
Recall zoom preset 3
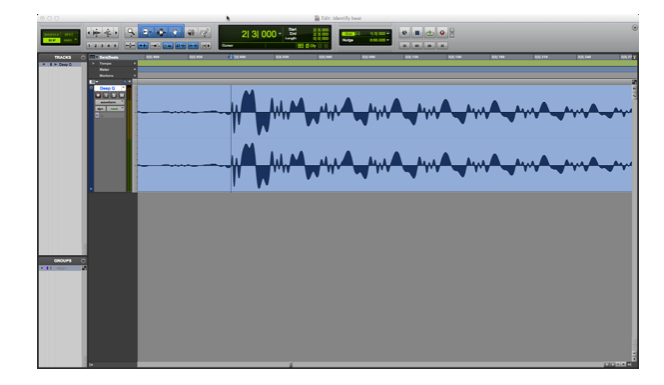point(102,45)
